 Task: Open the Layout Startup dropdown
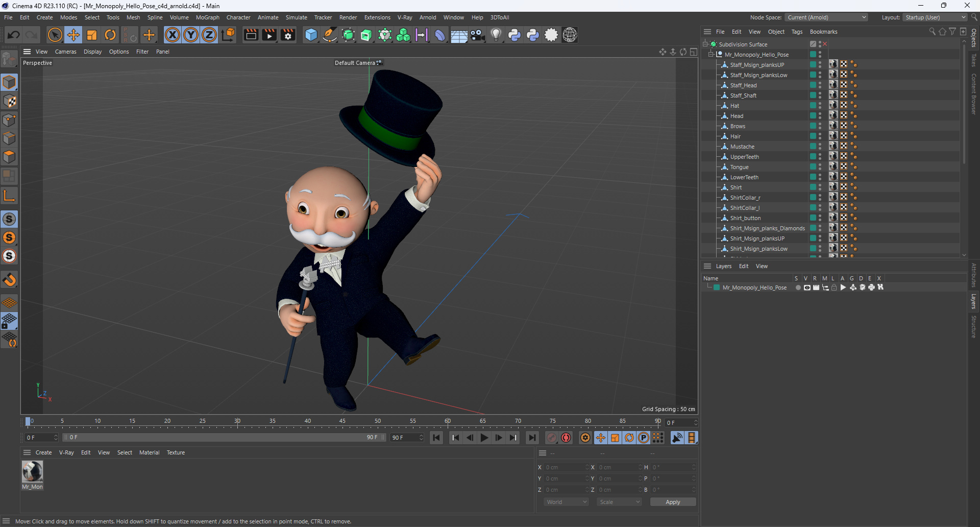point(935,17)
